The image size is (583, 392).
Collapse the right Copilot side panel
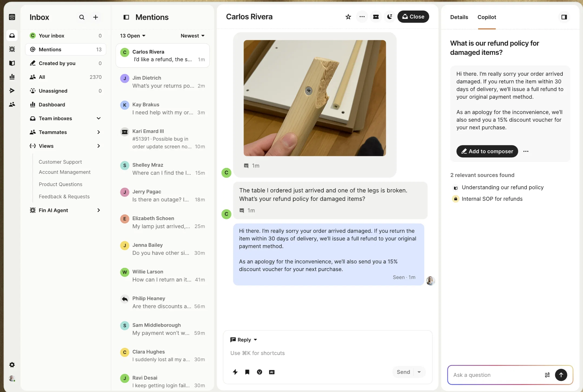564,17
